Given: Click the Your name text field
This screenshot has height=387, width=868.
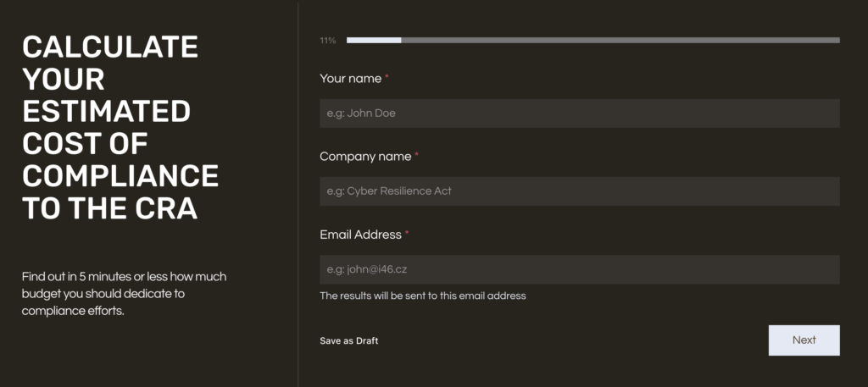Looking at the screenshot, I should (x=579, y=113).
